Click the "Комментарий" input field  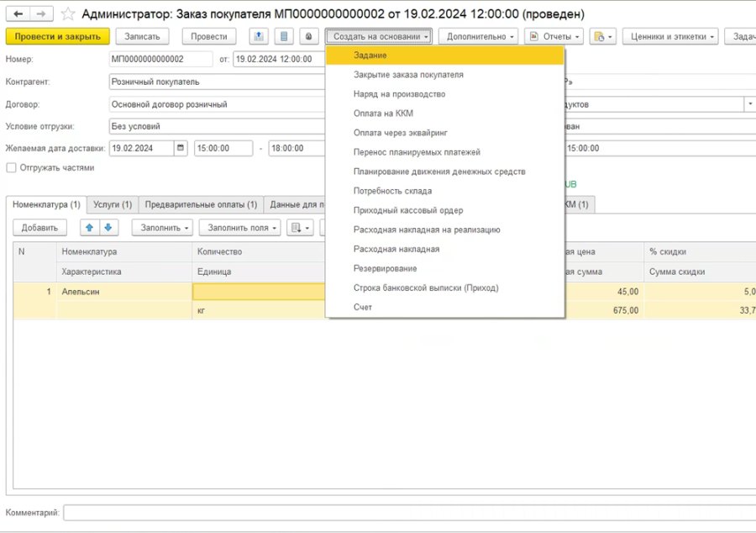point(409,512)
